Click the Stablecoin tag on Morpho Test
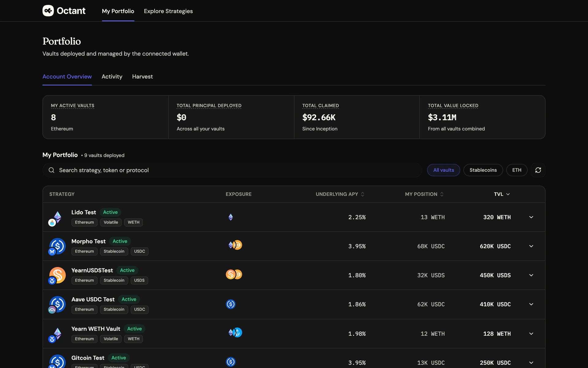This screenshot has height=368, width=588. (114, 251)
